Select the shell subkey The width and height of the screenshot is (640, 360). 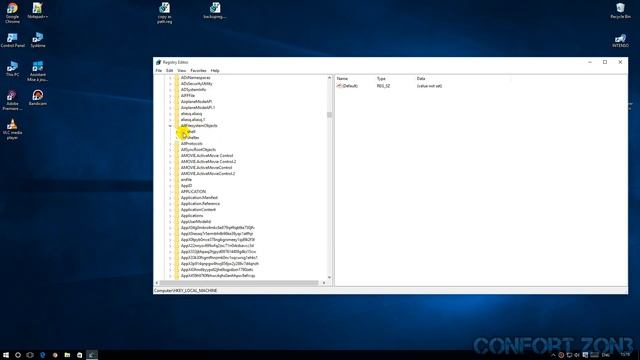coord(191,132)
